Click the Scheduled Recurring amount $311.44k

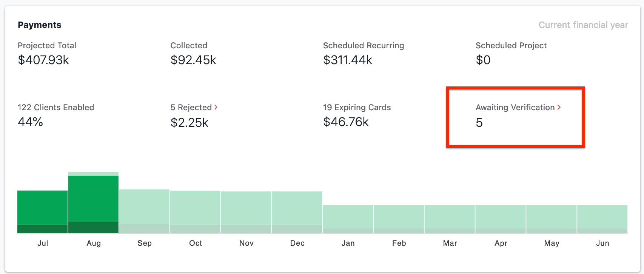(348, 60)
